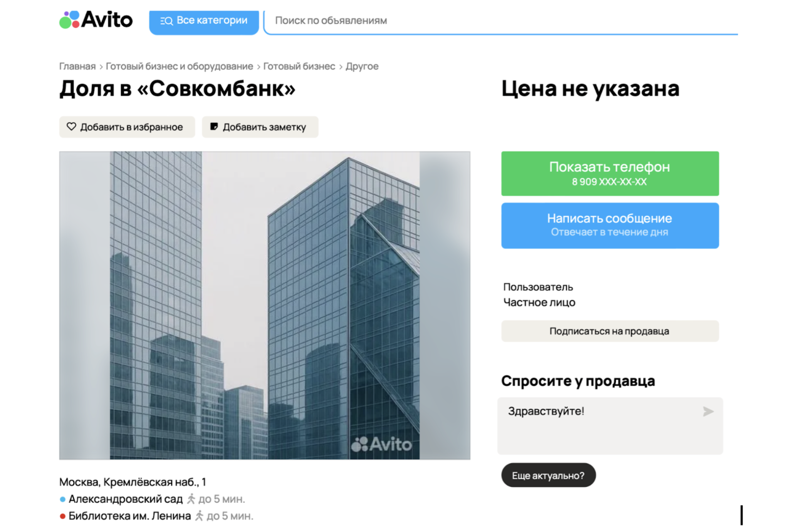Go to Главная breadcrumb

coord(77,66)
